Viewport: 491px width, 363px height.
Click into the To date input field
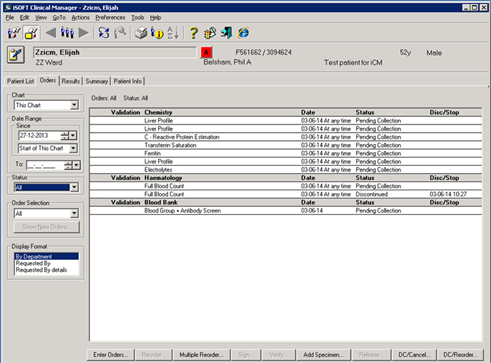pyautogui.click(x=45, y=165)
